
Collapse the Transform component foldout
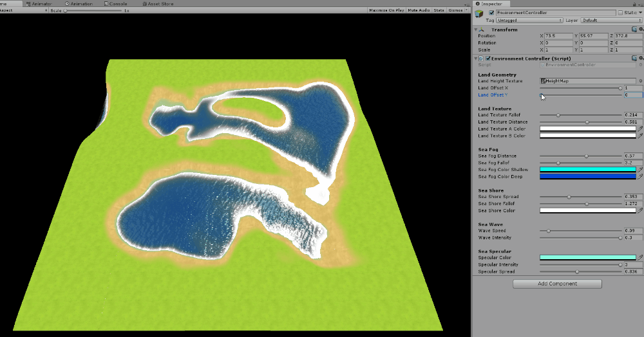point(476,30)
